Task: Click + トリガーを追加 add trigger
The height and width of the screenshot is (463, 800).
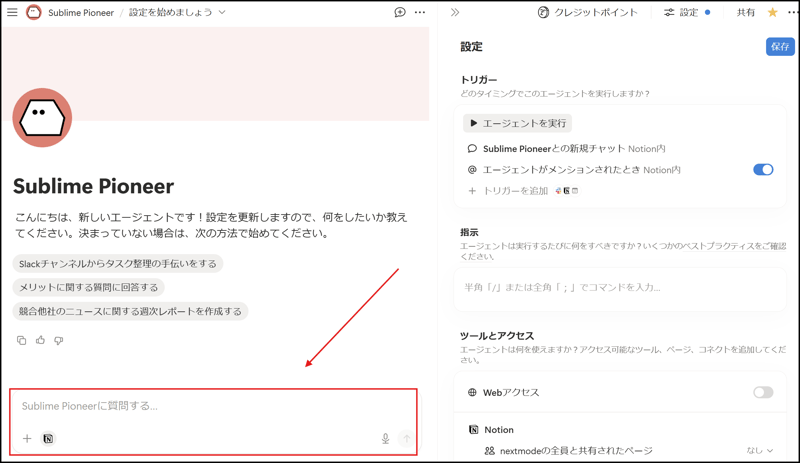Action: click(523, 191)
